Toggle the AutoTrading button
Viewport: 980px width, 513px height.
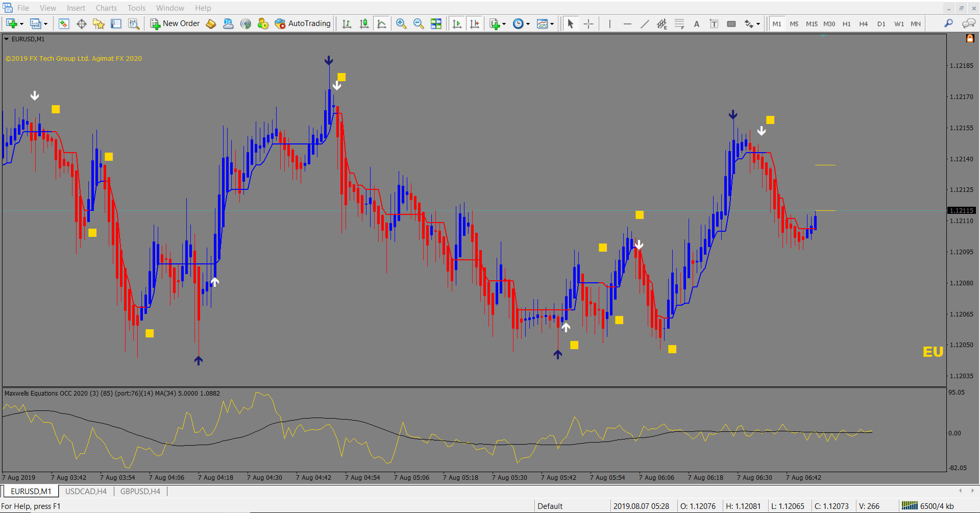point(303,23)
